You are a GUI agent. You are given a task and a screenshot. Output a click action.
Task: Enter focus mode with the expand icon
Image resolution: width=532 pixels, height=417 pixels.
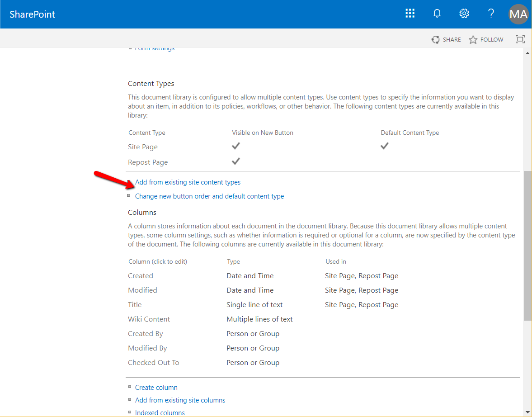[x=520, y=39]
